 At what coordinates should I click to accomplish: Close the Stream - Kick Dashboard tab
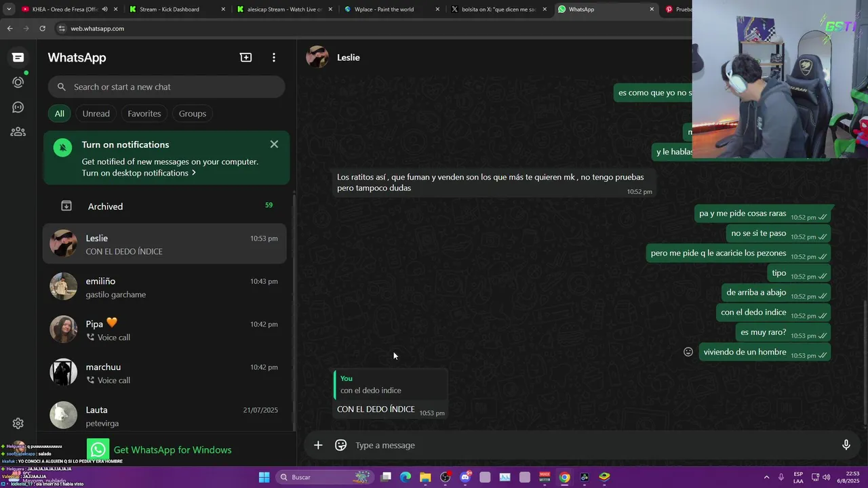[x=223, y=9]
